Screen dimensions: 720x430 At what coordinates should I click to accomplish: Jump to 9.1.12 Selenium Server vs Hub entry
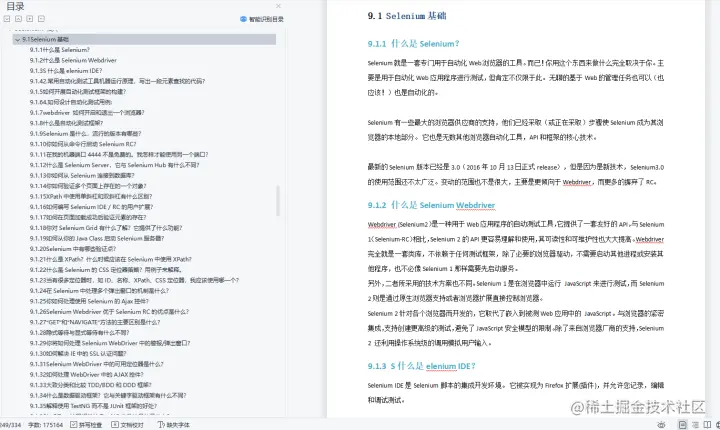(114, 165)
